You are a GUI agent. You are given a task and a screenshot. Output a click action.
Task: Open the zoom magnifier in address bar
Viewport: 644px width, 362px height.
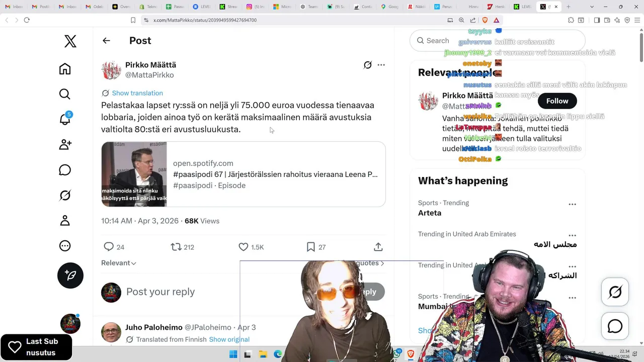[461, 20]
